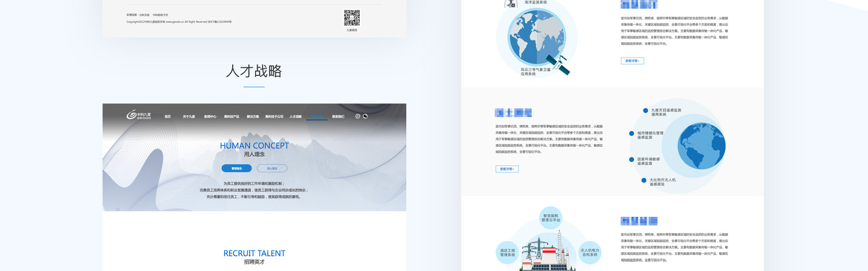Click the satellite icon beside the globe
The width and height of the screenshot is (868, 271).
[x=559, y=64]
